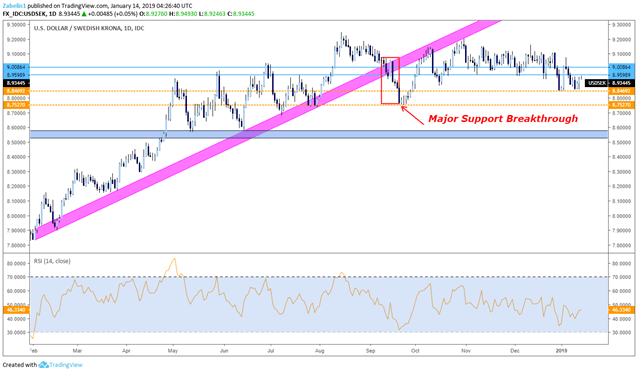Image resolution: width=638 pixels, height=373 pixels.
Task: Select the FX_IDC:USDSEK symbol text in header
Action: [24, 14]
